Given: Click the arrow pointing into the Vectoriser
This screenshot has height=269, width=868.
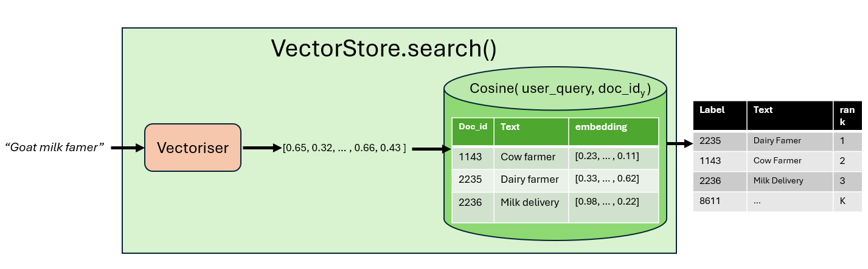Looking at the screenshot, I should (x=127, y=148).
